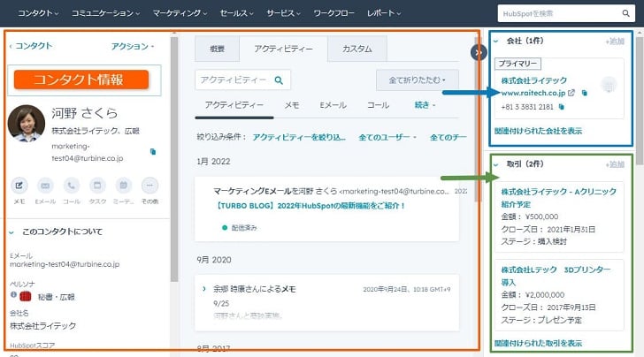Expand the 余郷 時康さんによるメモ entry
The image size is (644, 357).
[x=204, y=289]
